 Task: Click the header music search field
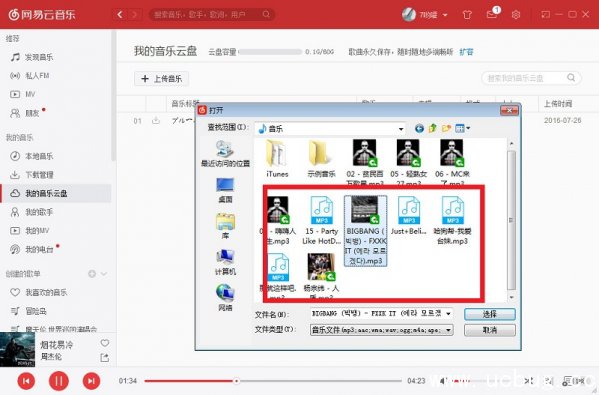click(x=212, y=15)
